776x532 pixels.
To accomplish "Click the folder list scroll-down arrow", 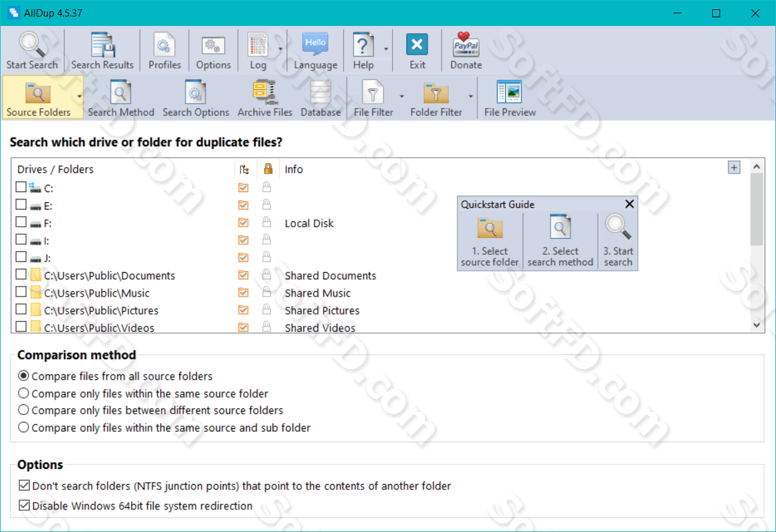I will 756,325.
